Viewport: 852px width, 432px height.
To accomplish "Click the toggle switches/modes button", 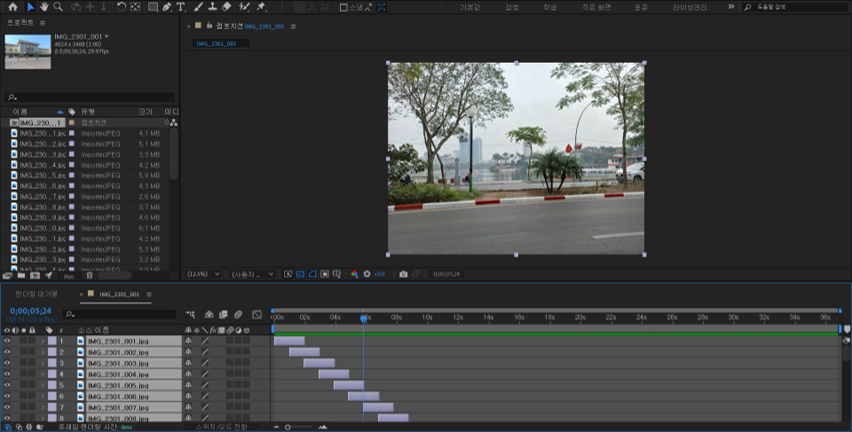I will (221, 427).
